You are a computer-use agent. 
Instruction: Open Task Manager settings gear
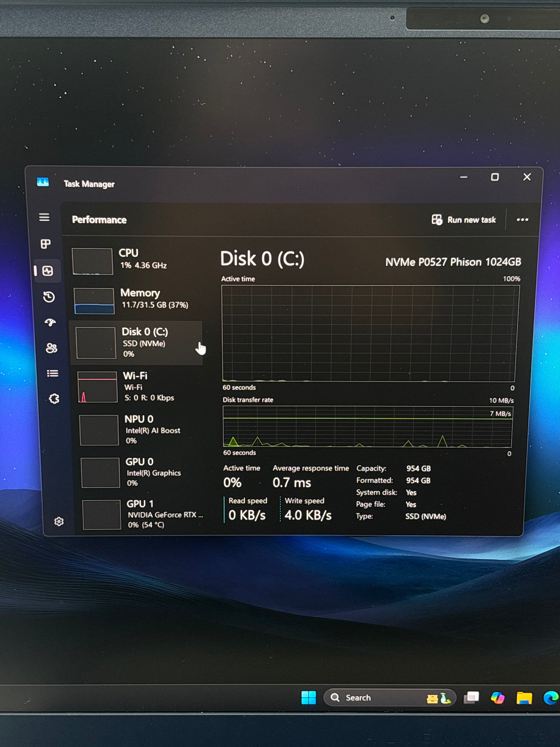[59, 521]
